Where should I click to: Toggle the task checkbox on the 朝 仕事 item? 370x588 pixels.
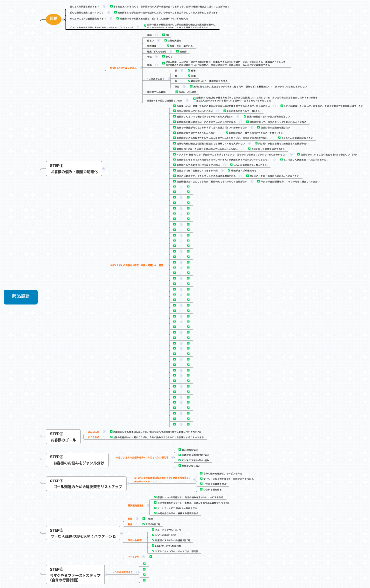pyautogui.click(x=189, y=70)
